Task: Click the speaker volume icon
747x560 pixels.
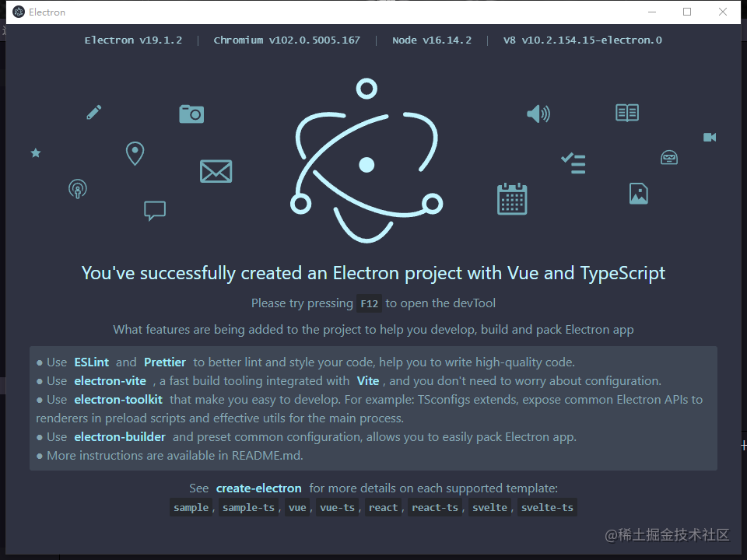Action: coord(538,114)
